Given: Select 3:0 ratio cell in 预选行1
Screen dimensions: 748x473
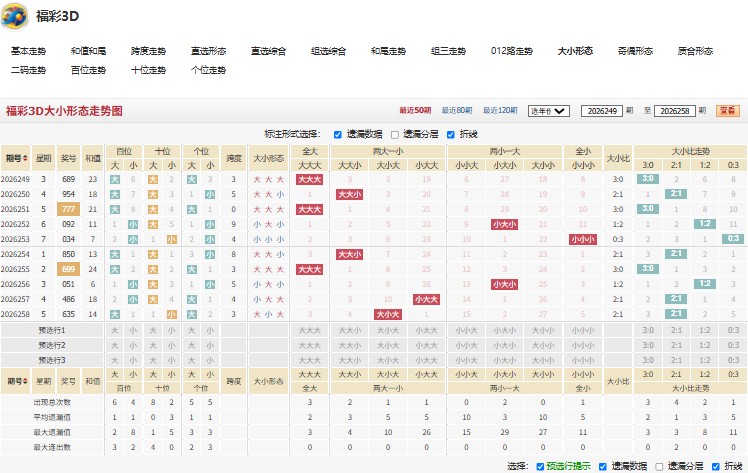Looking at the screenshot, I should 648,330.
